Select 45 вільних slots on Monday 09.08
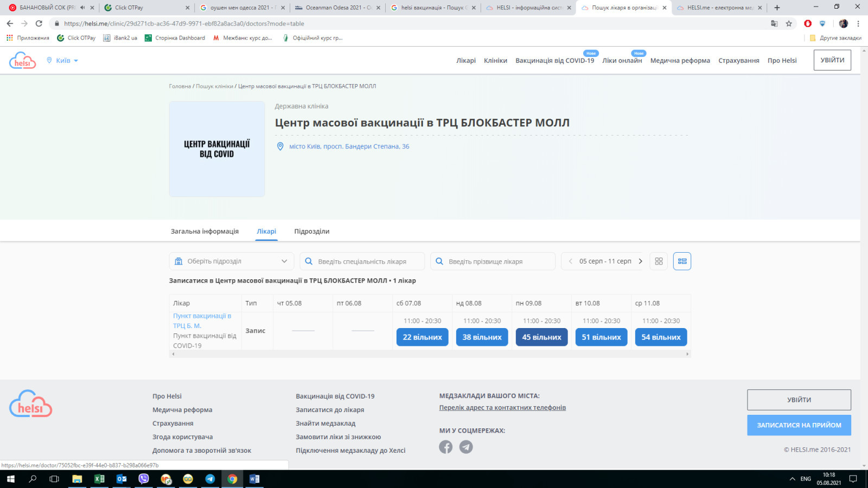Screen dimensions: 868x488 pyautogui.click(x=541, y=337)
